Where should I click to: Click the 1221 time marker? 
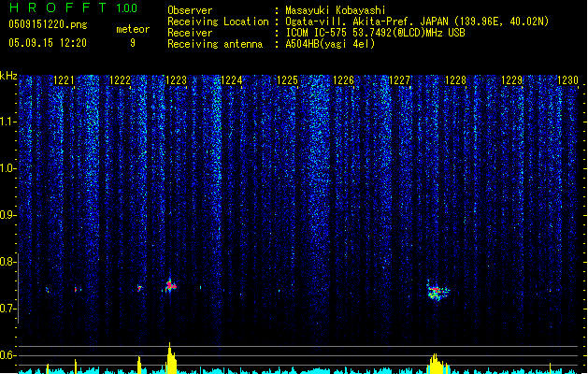pos(64,79)
